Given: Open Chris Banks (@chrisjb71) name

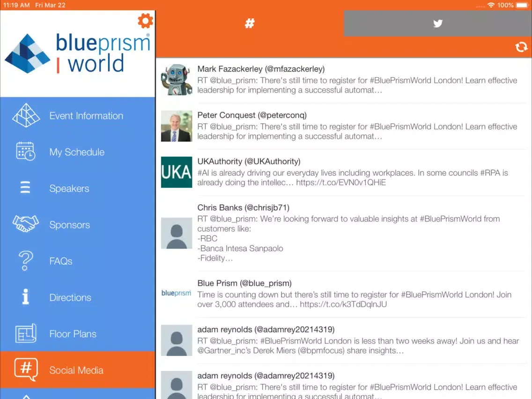Looking at the screenshot, I should (x=243, y=207).
